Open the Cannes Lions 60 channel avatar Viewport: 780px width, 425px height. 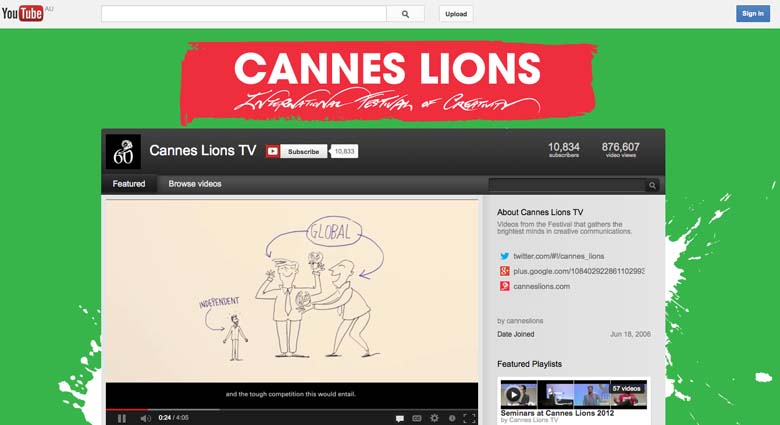coord(123,151)
